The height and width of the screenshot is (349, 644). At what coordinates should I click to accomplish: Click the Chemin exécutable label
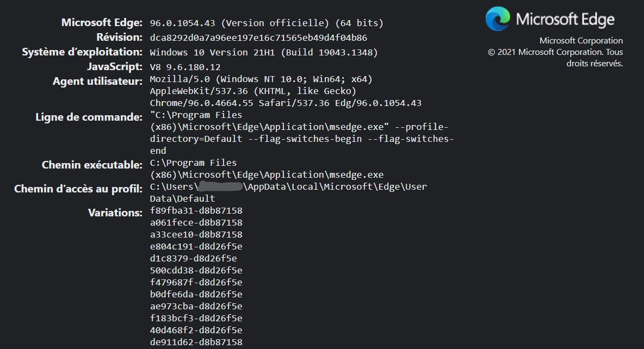[x=92, y=165]
